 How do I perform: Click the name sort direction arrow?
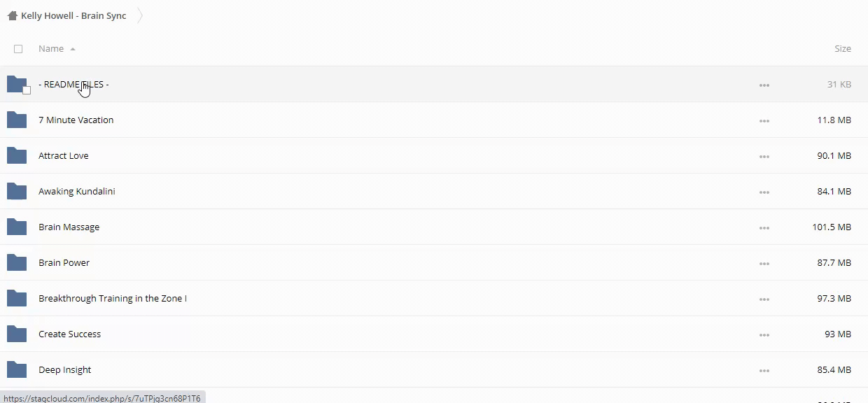click(x=73, y=49)
